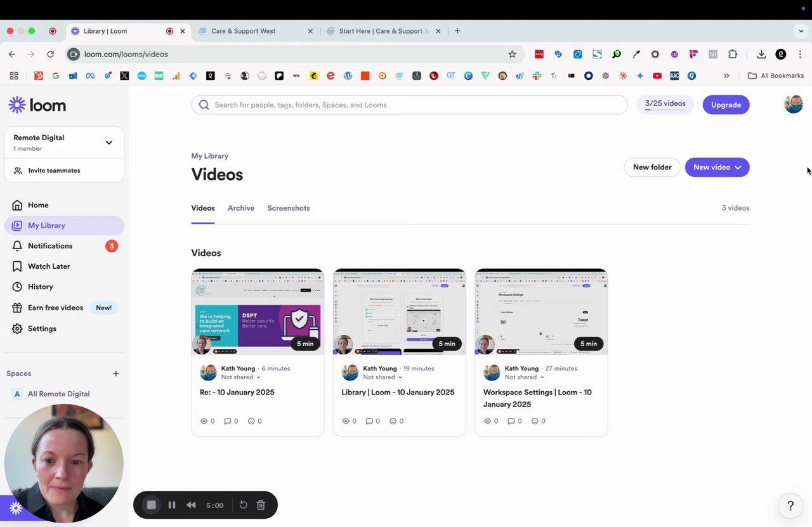Open the browser Downloads icon
This screenshot has height=527, width=812.
pyautogui.click(x=761, y=55)
